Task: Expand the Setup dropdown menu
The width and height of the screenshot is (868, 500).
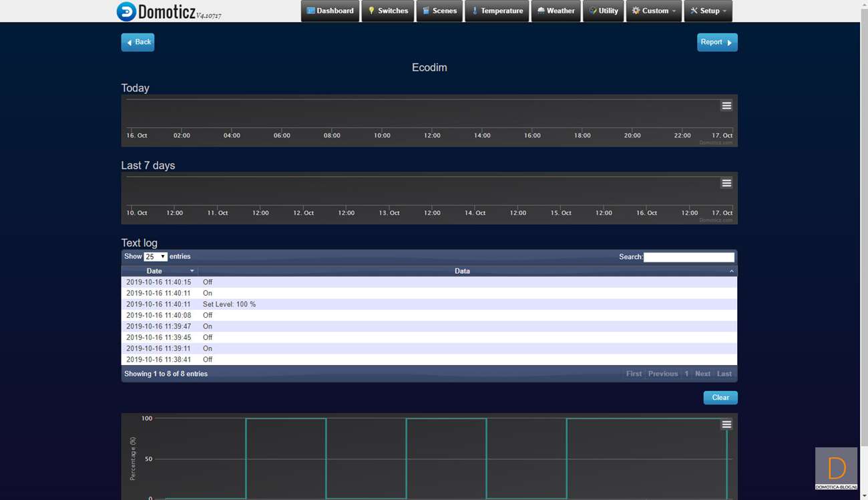Action: click(x=708, y=11)
